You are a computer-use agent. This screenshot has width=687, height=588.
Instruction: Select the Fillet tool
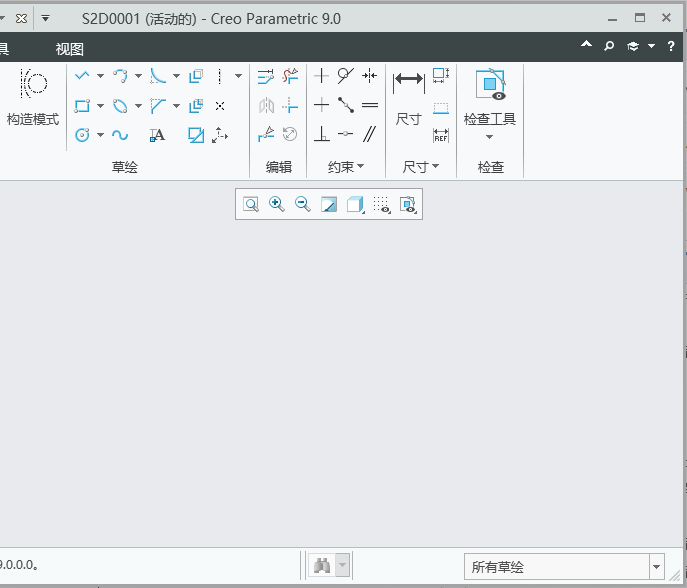158,76
